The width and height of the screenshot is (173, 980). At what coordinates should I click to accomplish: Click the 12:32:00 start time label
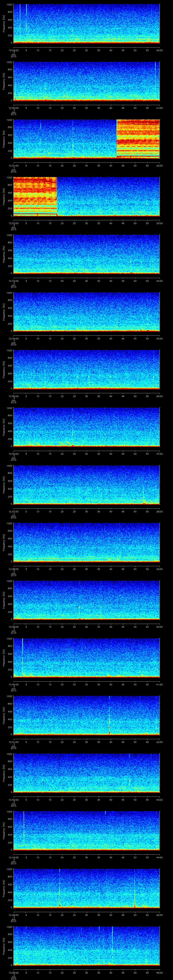tap(13, 223)
